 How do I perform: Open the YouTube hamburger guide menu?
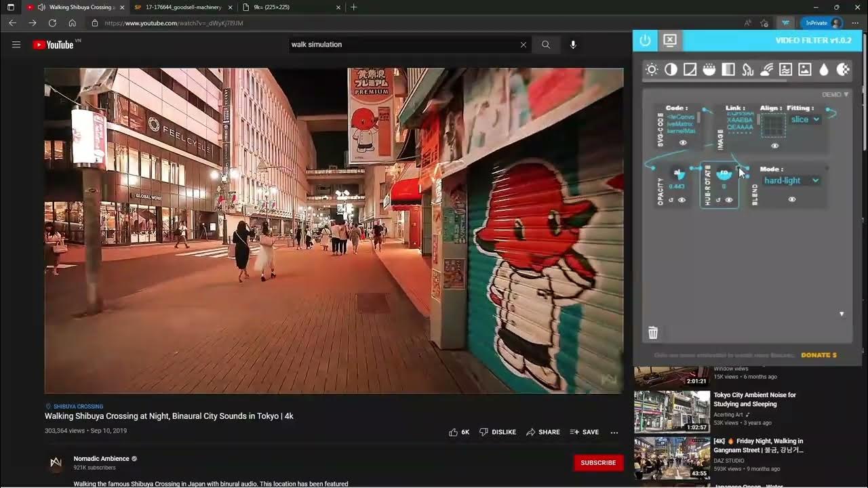point(16,45)
